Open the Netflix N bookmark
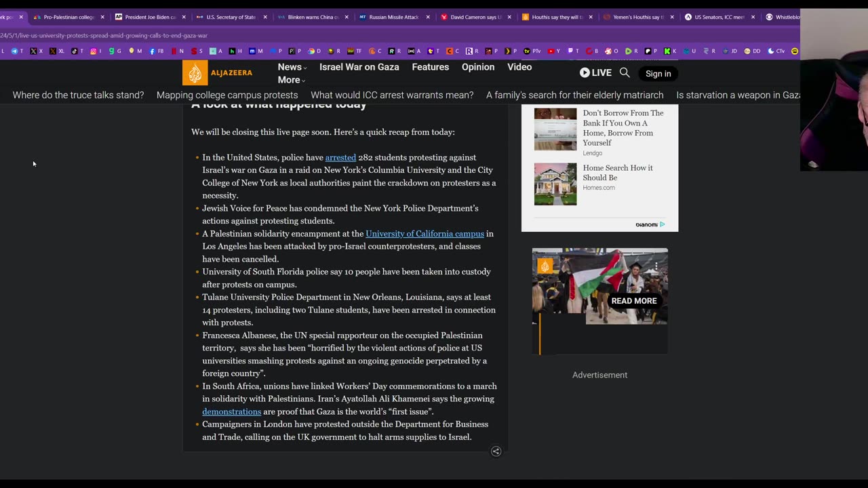 coord(178,51)
